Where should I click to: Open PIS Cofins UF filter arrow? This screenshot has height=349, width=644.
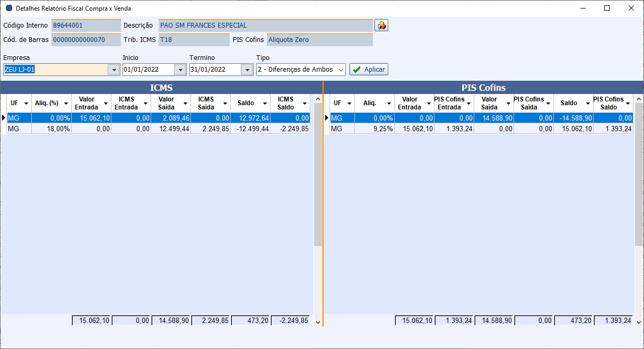349,104
